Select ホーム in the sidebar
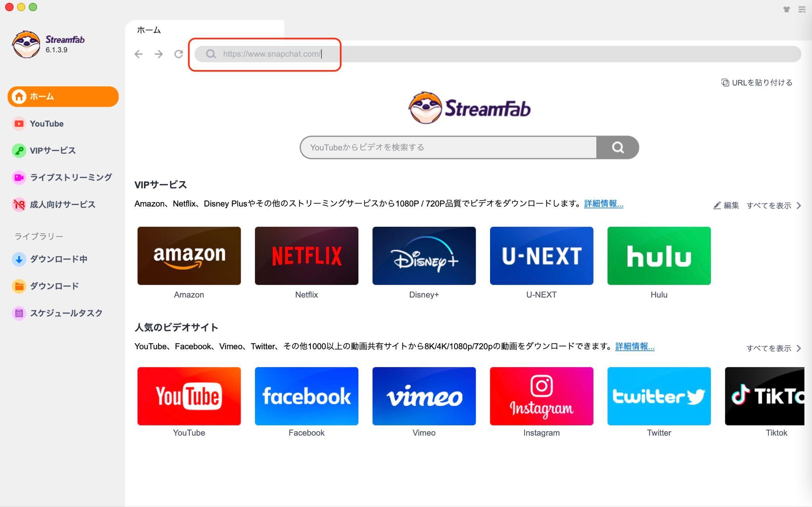The image size is (812, 507). point(63,96)
